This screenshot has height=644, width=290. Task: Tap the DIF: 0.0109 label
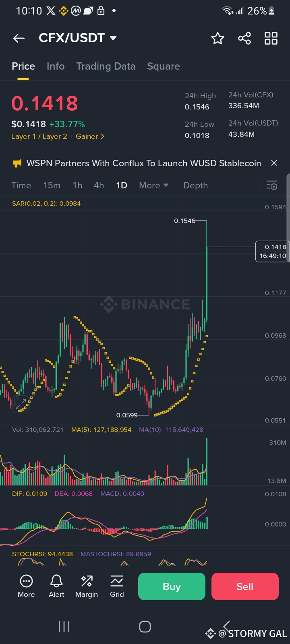pyautogui.click(x=29, y=493)
